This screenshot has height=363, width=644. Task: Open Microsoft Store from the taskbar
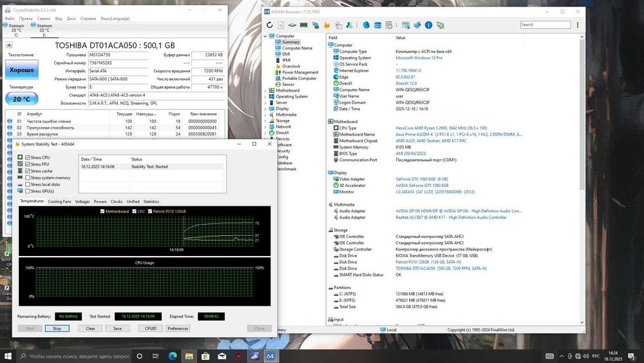click(x=205, y=356)
